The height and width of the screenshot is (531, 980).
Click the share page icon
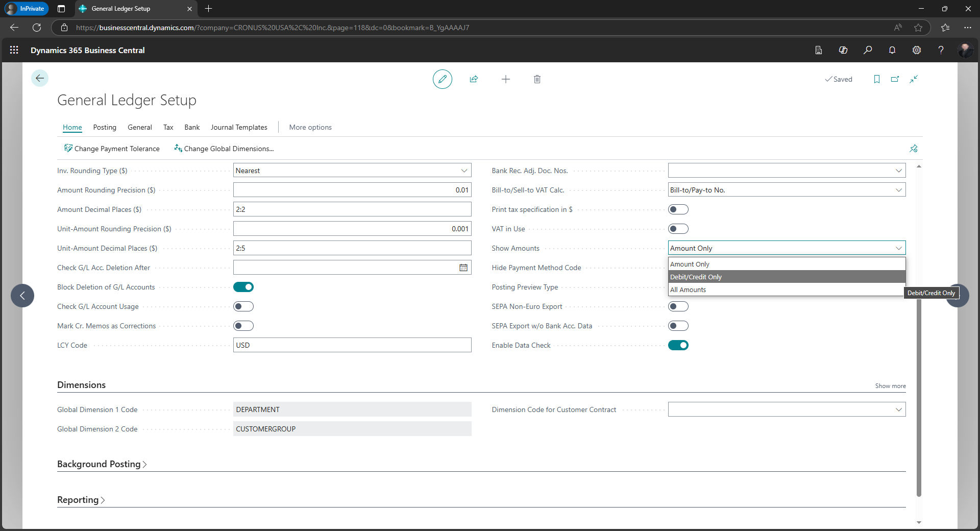tap(474, 79)
